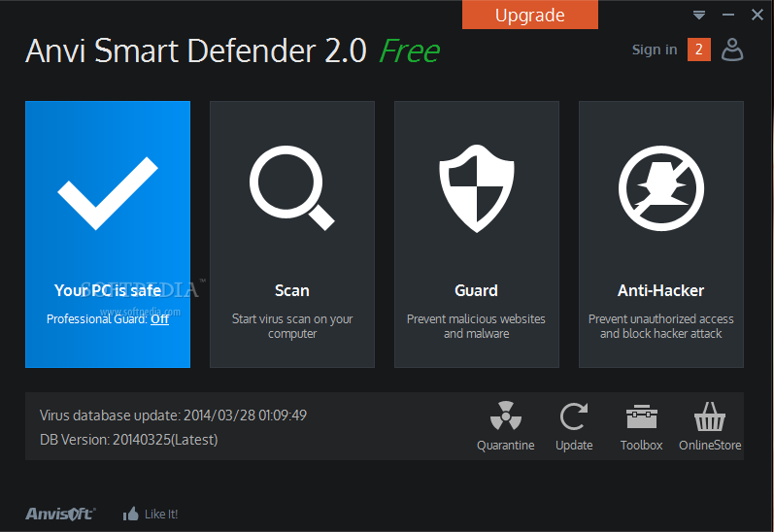Image resolution: width=774 pixels, height=532 pixels.
Task: Open the OnlineStore shopping basket icon
Action: (x=710, y=416)
